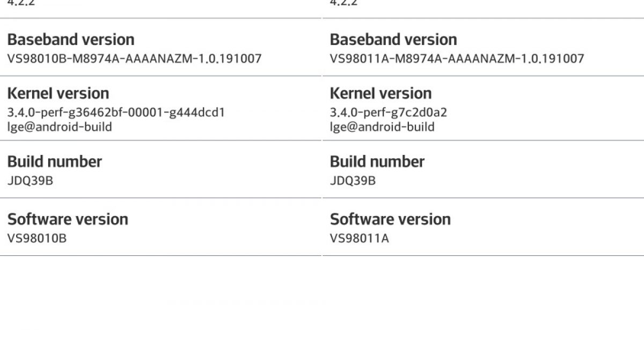Viewport: 644px width, 362px height.
Task: Click JDQ39B build value in VS98010B panel
Action: click(30, 181)
